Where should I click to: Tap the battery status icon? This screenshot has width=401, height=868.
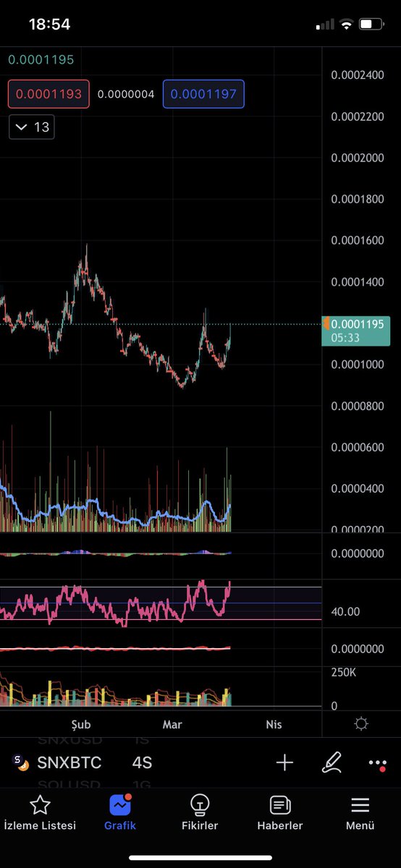pyautogui.click(x=371, y=25)
